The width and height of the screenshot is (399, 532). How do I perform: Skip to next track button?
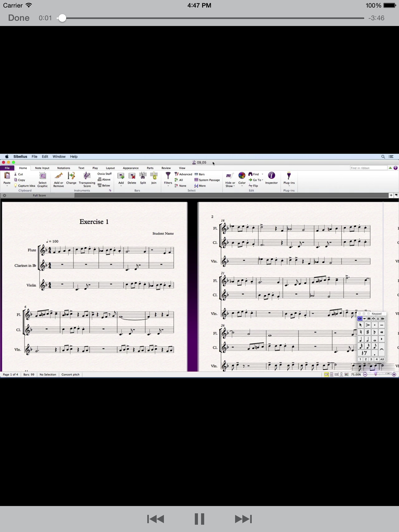pos(243,519)
